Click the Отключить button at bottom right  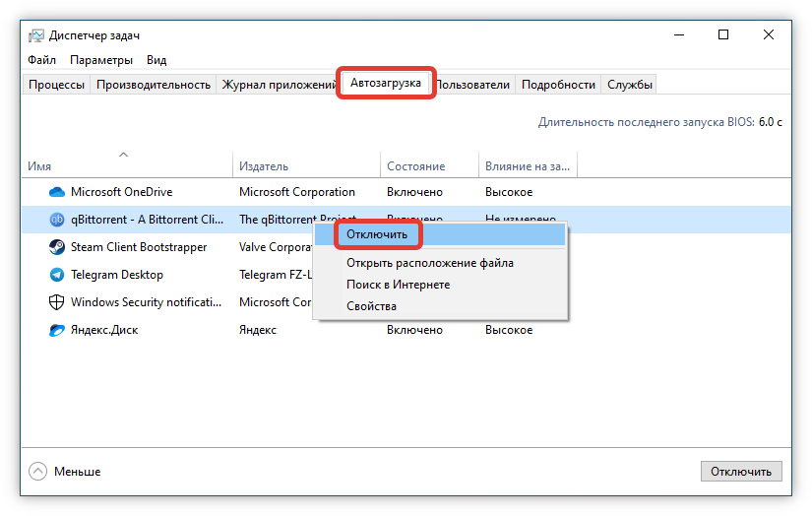[x=741, y=472]
